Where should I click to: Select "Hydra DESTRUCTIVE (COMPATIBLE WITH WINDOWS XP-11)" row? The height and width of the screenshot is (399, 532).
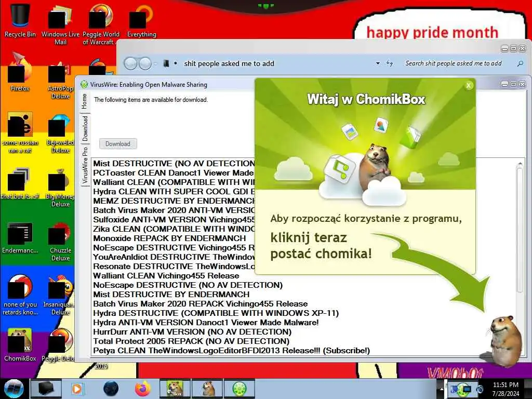click(x=216, y=313)
